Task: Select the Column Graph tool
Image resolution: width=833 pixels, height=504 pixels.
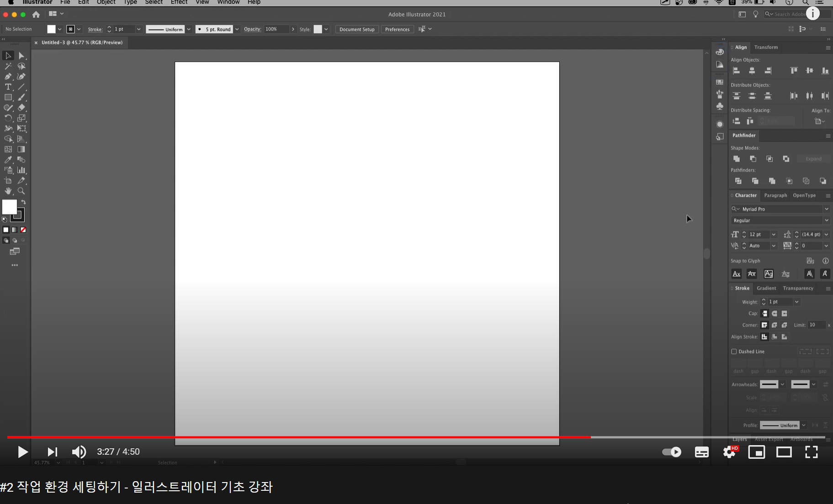Action: point(21,170)
